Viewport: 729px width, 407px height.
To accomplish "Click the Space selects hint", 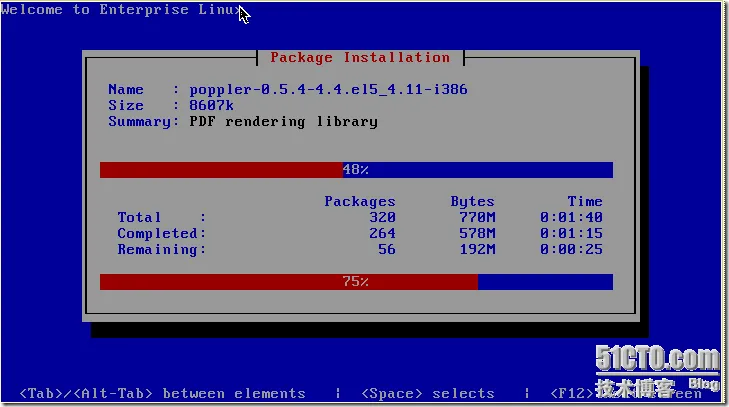I will pyautogui.click(x=427, y=394).
